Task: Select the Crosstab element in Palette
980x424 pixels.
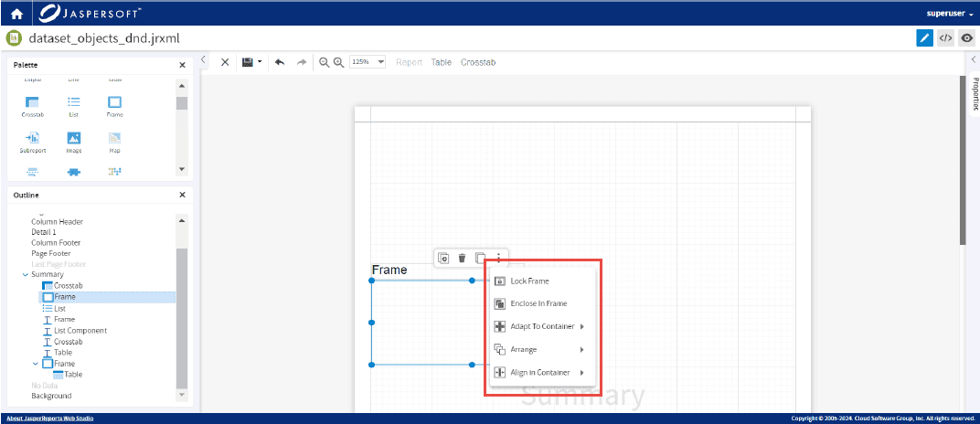Action: pos(33,106)
